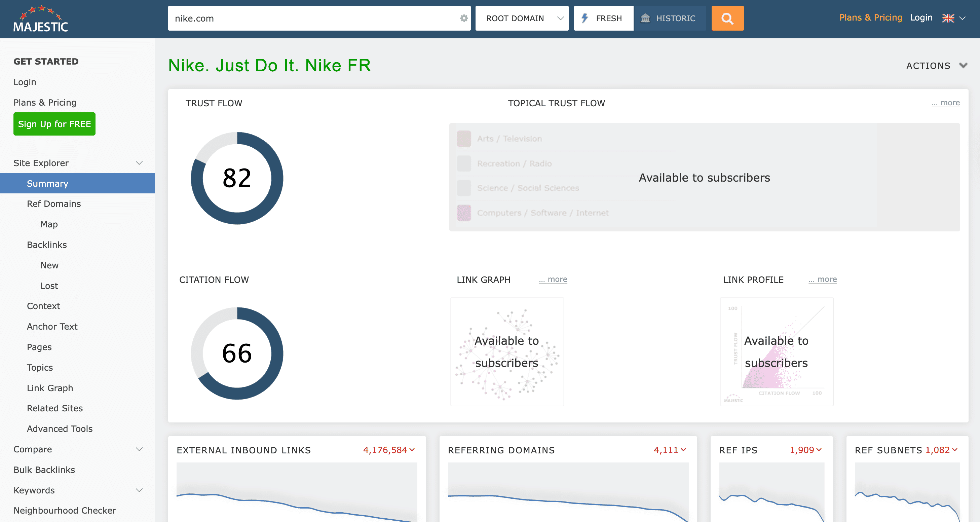Click the British flag language icon
This screenshot has height=522, width=980.
point(948,18)
